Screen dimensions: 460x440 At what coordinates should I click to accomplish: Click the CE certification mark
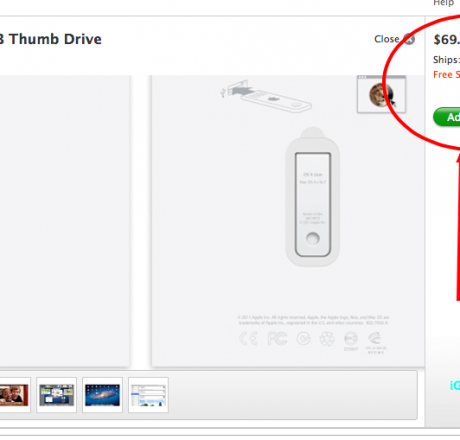coord(248,339)
